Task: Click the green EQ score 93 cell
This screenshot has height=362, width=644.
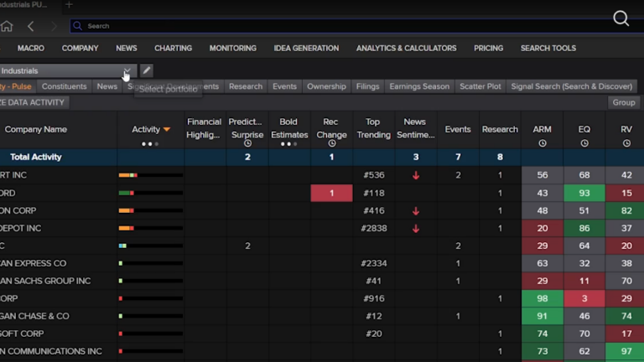Action: tap(584, 193)
